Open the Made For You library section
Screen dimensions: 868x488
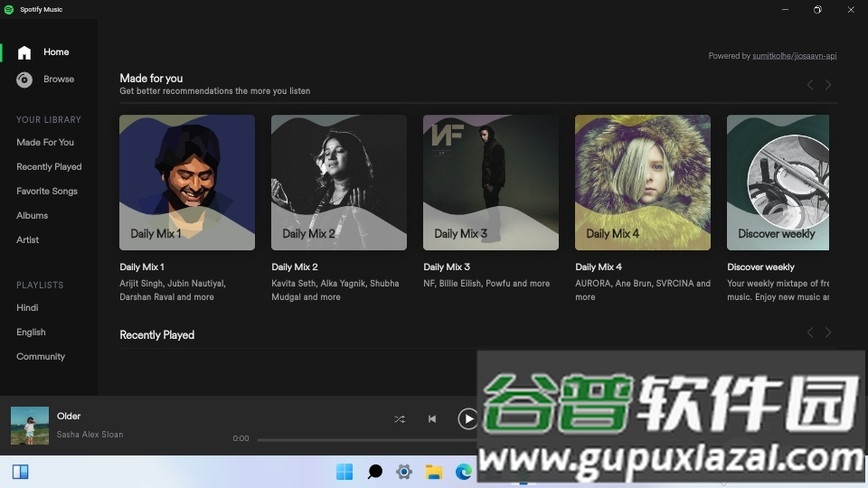click(x=45, y=143)
